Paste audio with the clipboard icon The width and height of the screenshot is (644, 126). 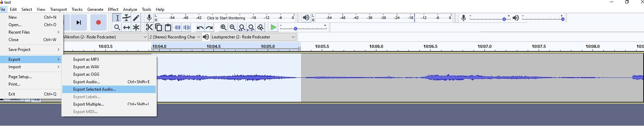tap(168, 28)
